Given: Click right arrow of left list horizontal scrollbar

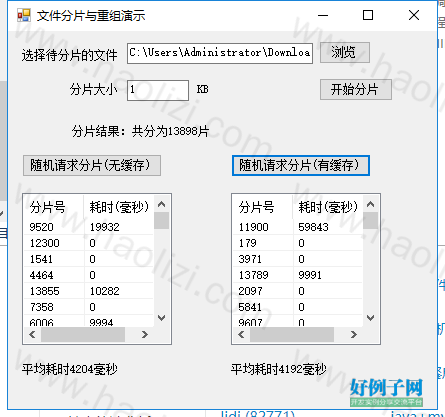Looking at the screenshot, I should coord(144,334).
